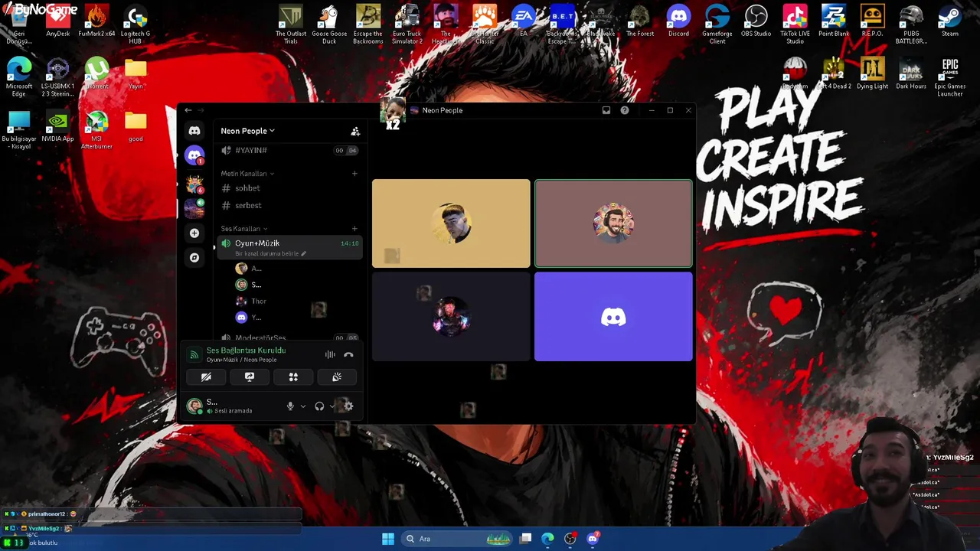This screenshot has height=551, width=980.
Task: Open Discord from the taskbar
Action: 593,539
